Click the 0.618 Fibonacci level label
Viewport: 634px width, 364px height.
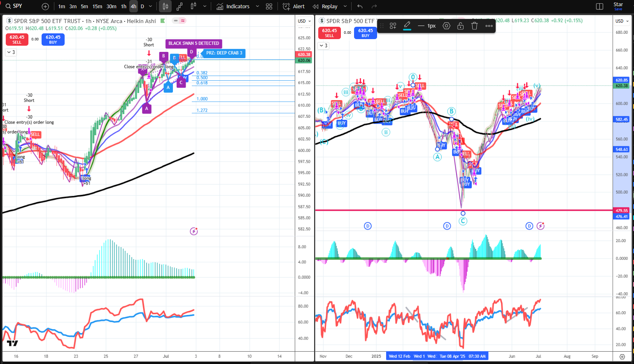202,83
